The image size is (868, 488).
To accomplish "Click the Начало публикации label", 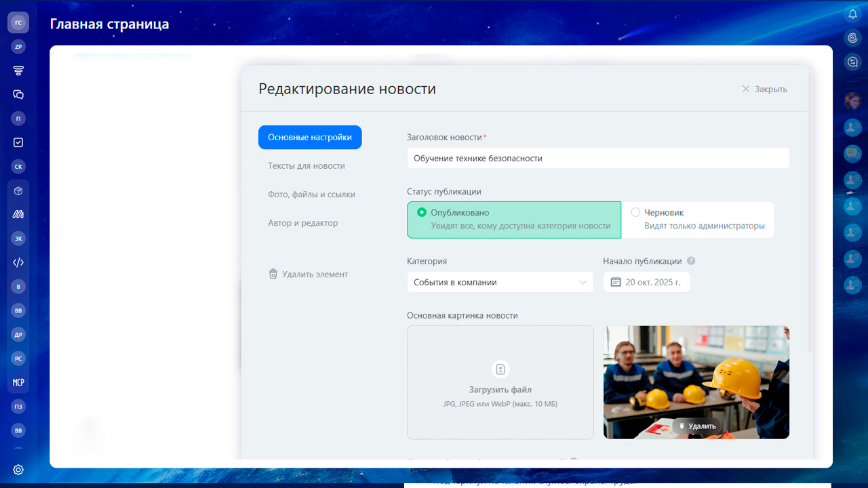I will 643,261.
